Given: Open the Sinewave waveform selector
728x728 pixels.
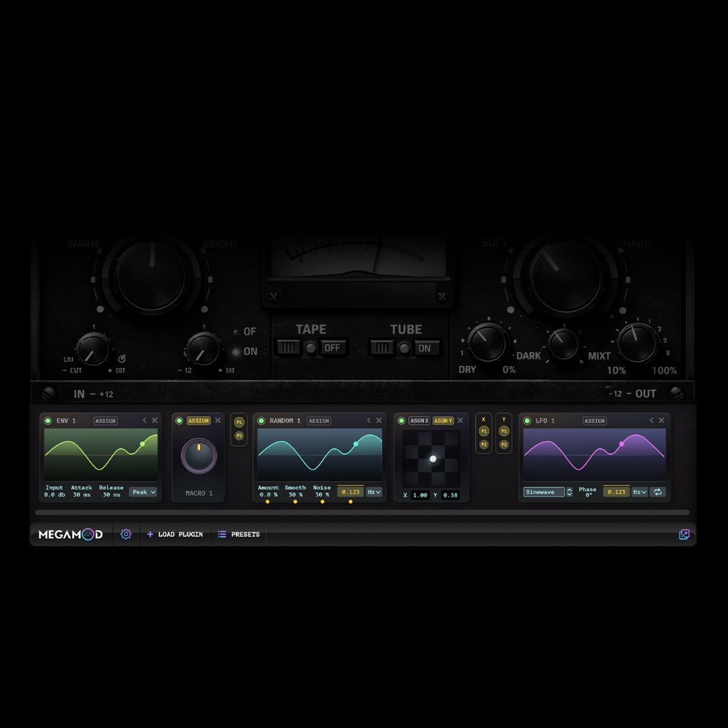Looking at the screenshot, I should [x=544, y=492].
